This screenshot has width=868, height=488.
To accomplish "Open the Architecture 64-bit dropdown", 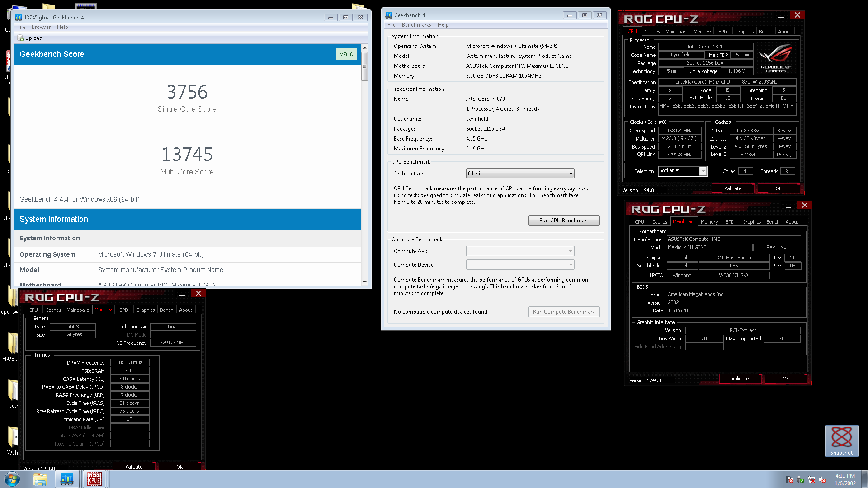I will tap(520, 174).
